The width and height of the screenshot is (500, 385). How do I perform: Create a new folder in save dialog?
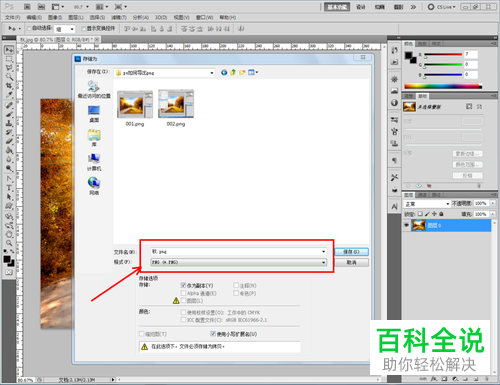pos(242,72)
